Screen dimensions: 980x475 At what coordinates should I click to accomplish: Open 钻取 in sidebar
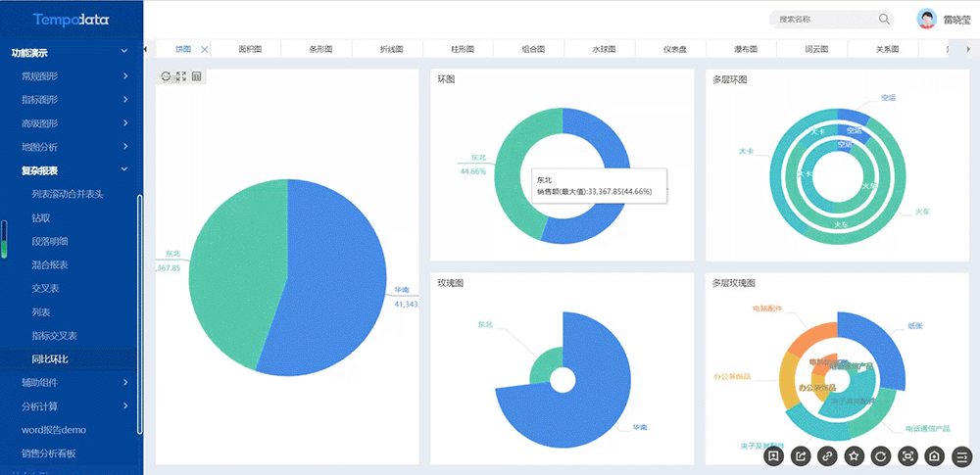pos(41,218)
